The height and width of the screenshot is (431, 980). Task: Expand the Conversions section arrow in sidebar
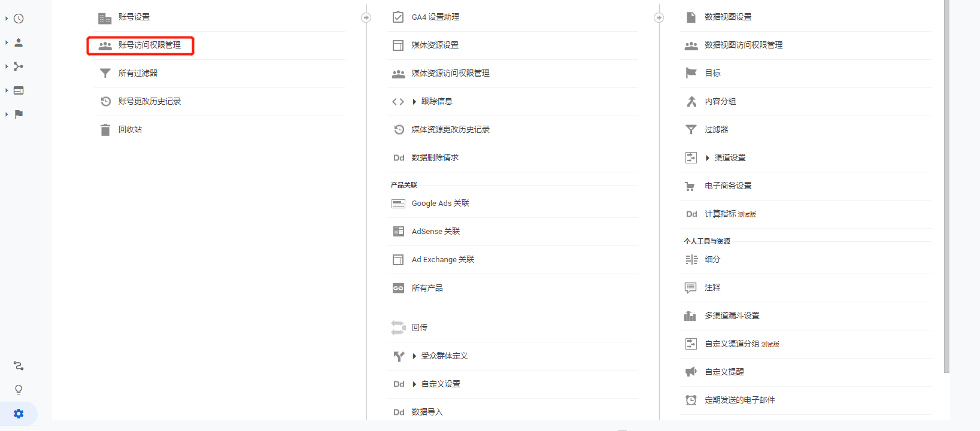(7, 114)
